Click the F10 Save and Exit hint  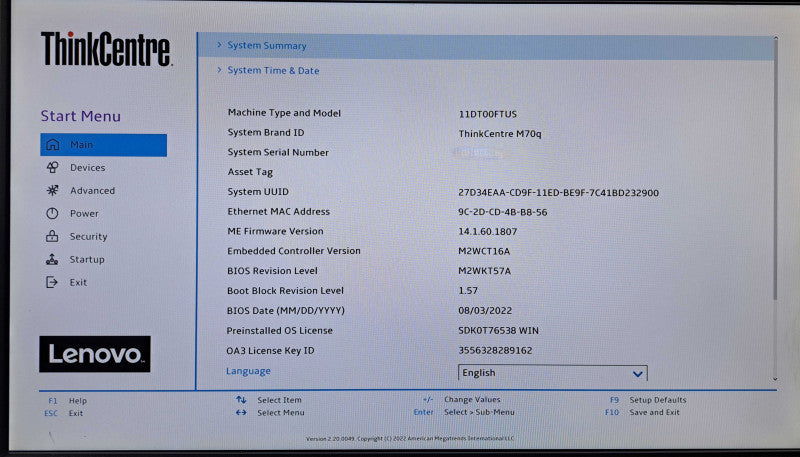click(x=642, y=412)
